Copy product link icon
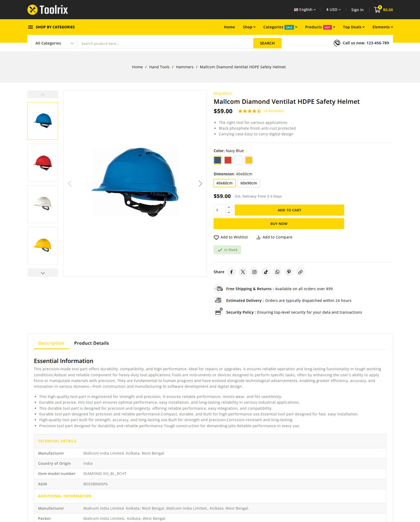The image size is (420, 522). pos(300,272)
